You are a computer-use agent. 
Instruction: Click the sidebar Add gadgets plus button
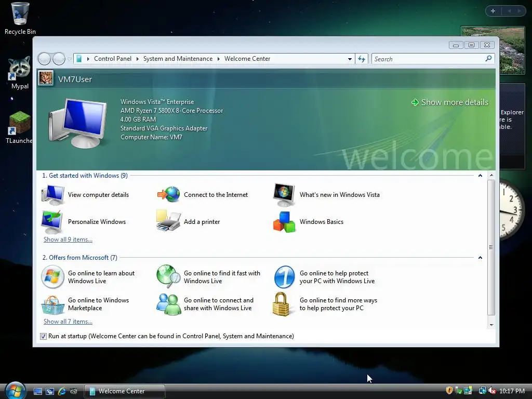[493, 11]
